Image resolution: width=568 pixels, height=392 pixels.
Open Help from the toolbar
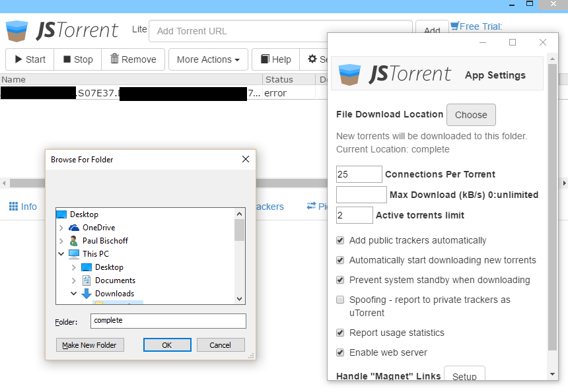click(275, 59)
